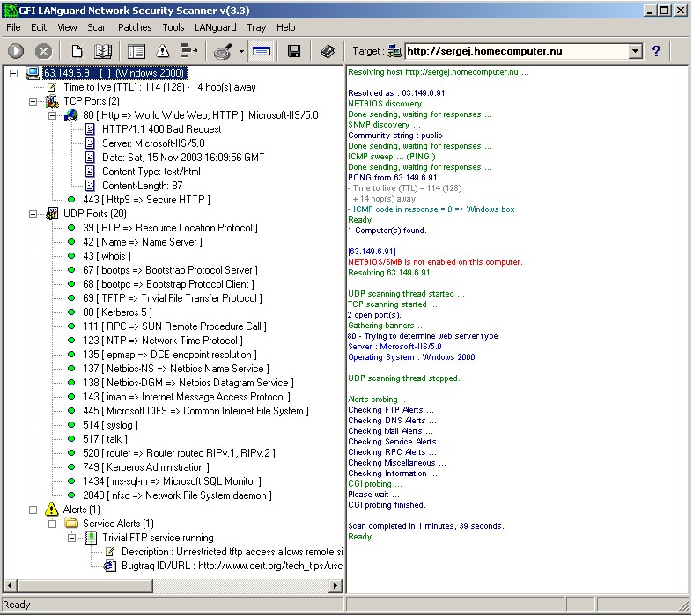Open the Tools menu

[x=173, y=27]
